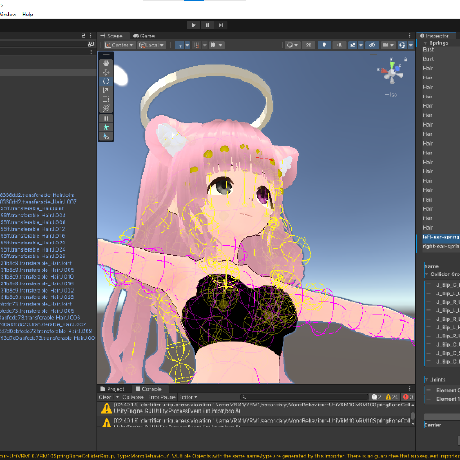Toggle hidden objects visibility in scene
460x460 pixels.
coord(372,45)
